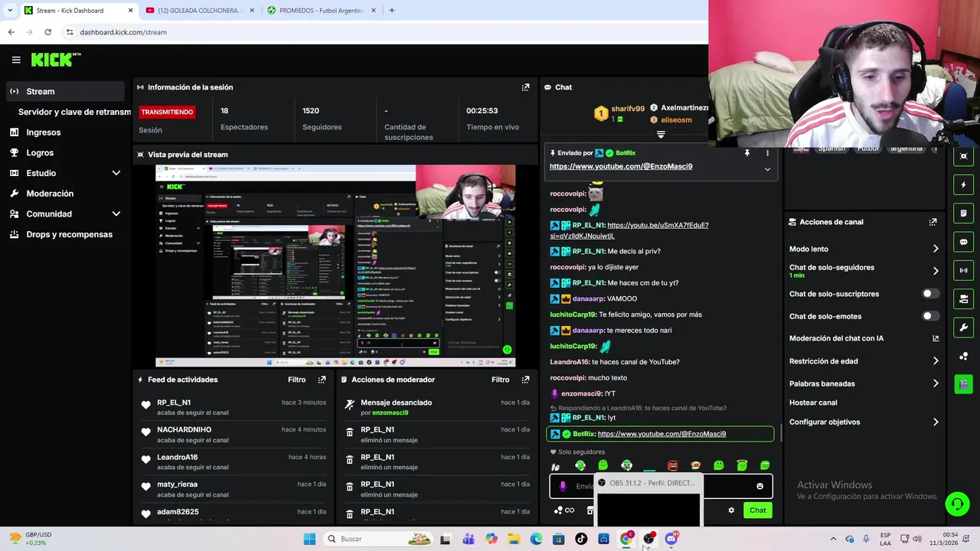Viewport: 980px width, 551px height.
Task: Collapse the pinned message chevron
Action: pos(767,169)
